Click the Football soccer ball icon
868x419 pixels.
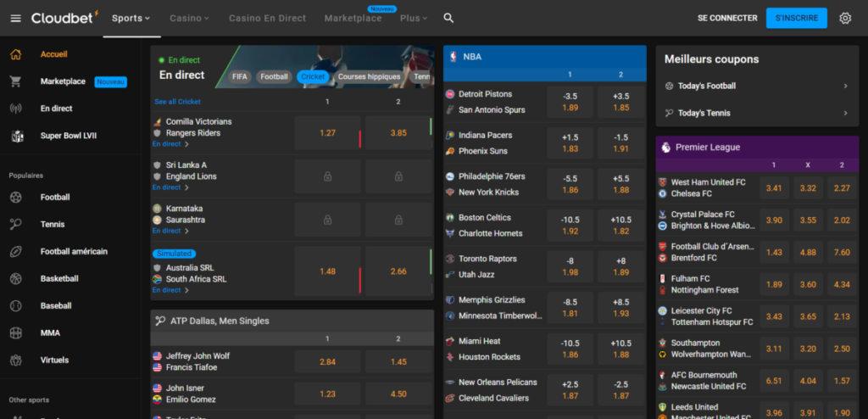(x=16, y=198)
